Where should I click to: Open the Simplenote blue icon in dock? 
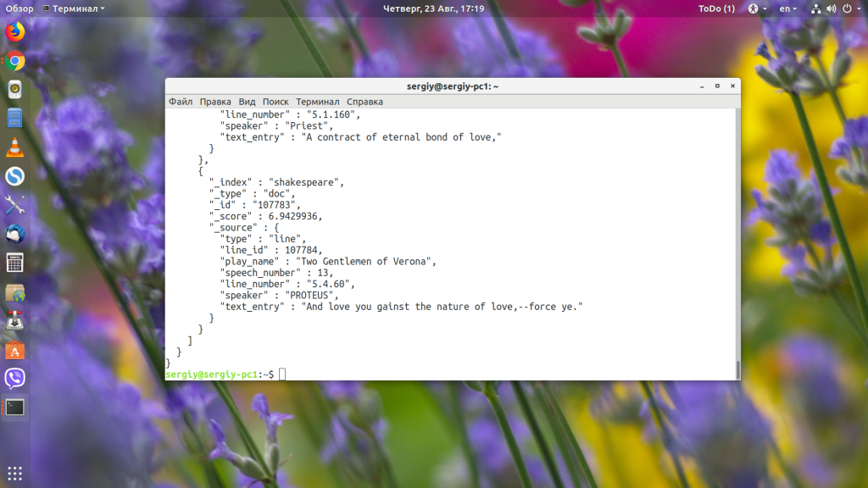pos(15,176)
